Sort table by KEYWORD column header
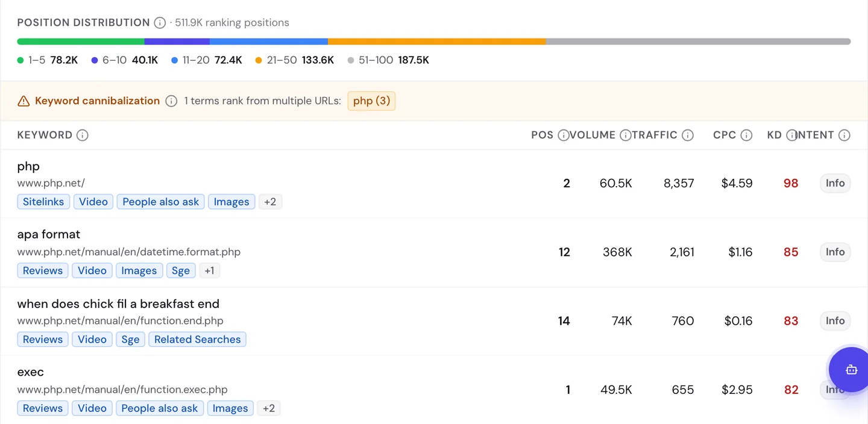The height and width of the screenshot is (424, 868). (45, 136)
